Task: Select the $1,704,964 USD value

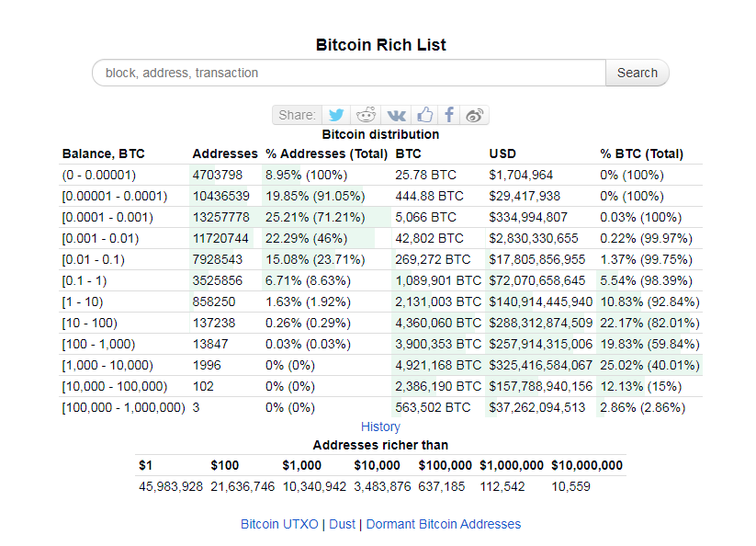Action: pos(521,175)
